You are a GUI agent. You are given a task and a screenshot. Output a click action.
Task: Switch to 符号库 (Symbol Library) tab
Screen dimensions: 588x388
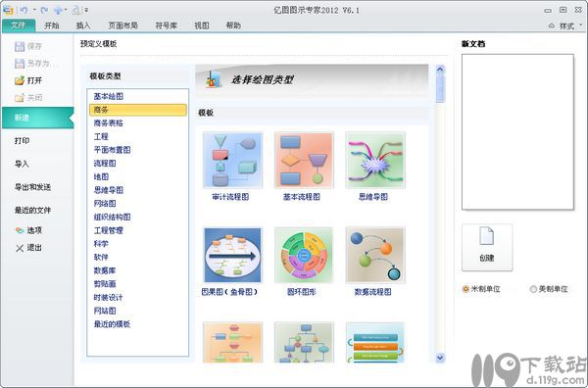pos(167,25)
